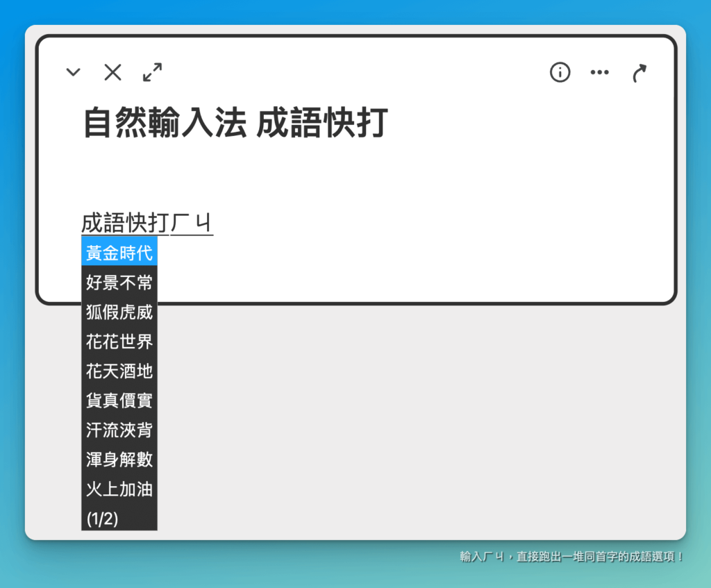Viewport: 711px width, 588px height.
Task: Expand the note to full screen
Action: [x=152, y=72]
